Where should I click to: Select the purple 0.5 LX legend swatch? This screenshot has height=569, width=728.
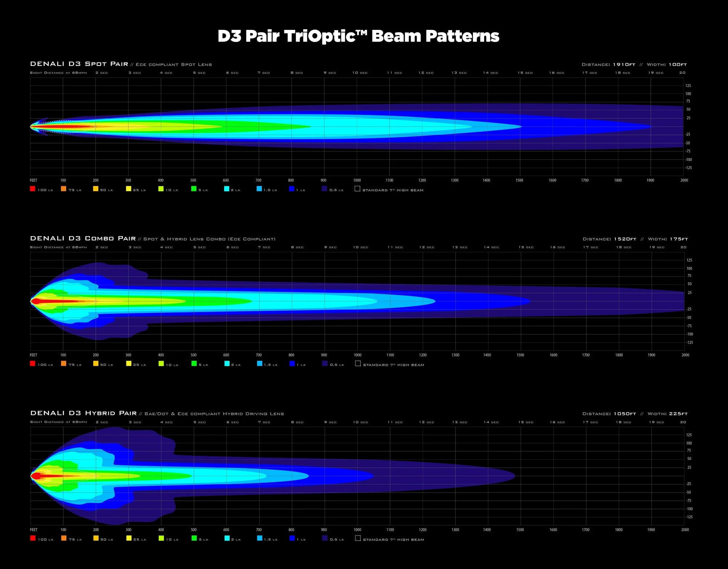pyautogui.click(x=324, y=189)
